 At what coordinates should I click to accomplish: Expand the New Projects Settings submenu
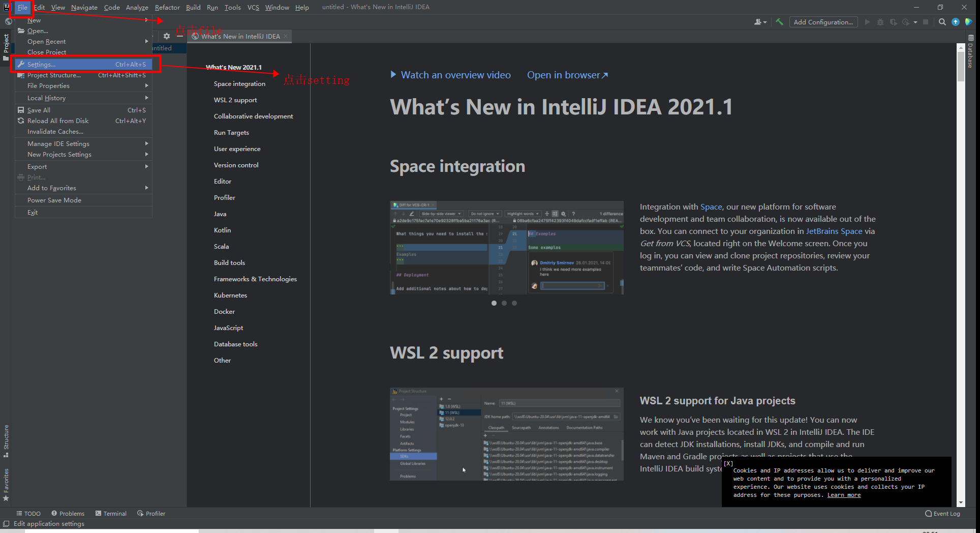tap(146, 155)
